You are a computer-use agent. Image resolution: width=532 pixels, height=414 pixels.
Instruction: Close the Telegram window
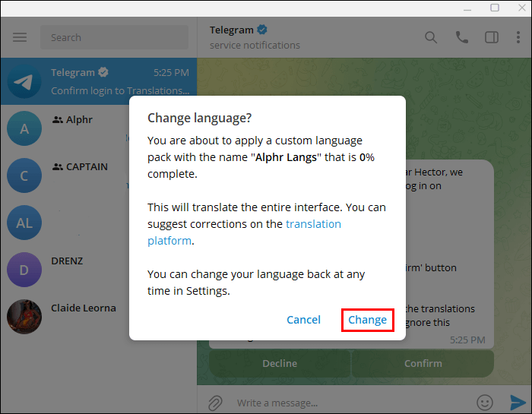pos(522,8)
